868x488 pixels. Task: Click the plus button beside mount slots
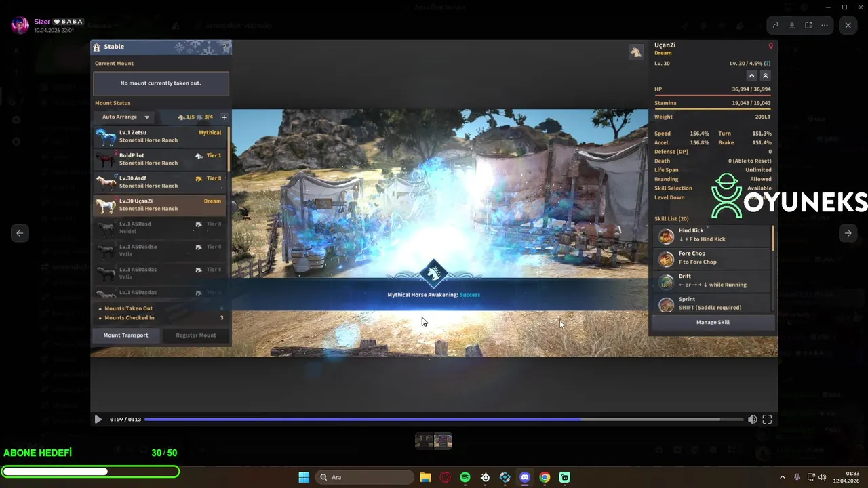pos(224,117)
